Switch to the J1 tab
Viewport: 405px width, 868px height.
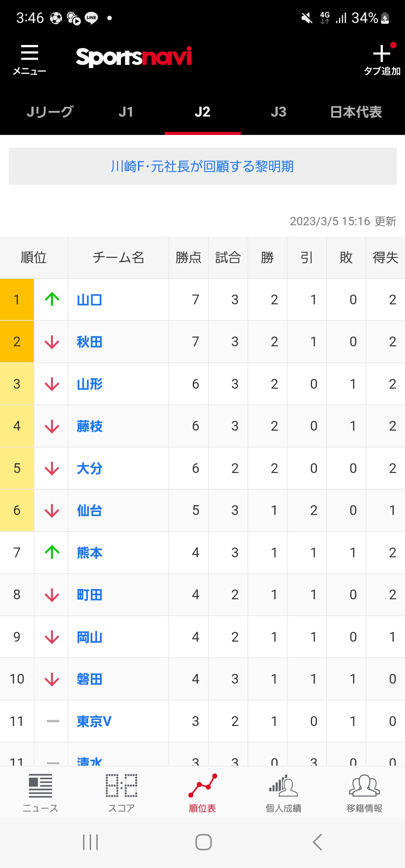click(x=126, y=112)
